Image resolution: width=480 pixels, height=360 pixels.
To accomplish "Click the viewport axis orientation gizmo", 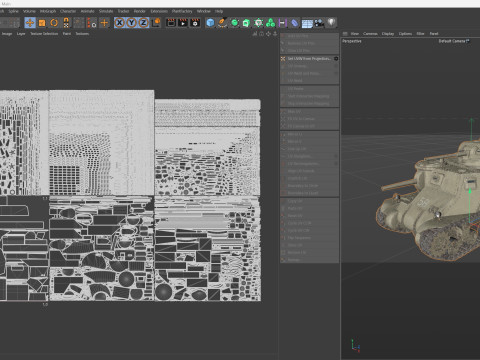I will [x=355, y=345].
